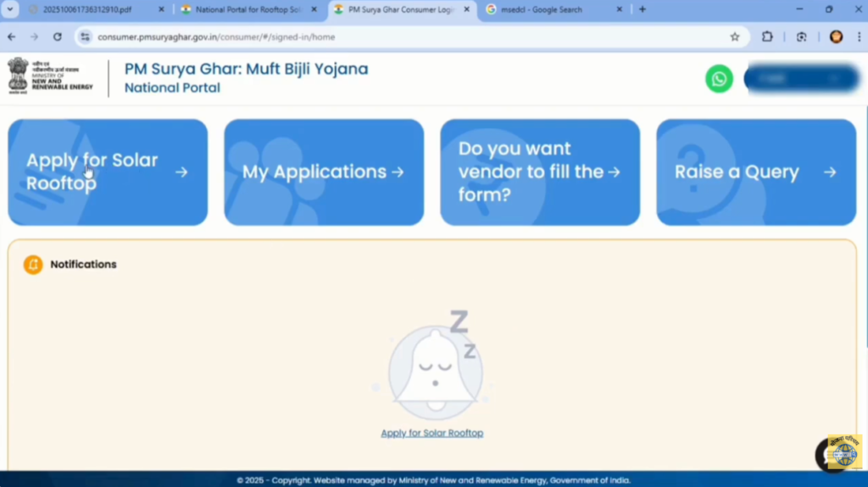Go back to previous page

pyautogui.click(x=11, y=36)
